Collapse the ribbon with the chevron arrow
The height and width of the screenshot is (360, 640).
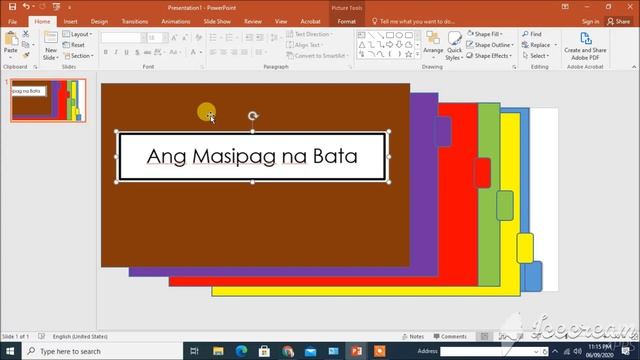(633, 67)
